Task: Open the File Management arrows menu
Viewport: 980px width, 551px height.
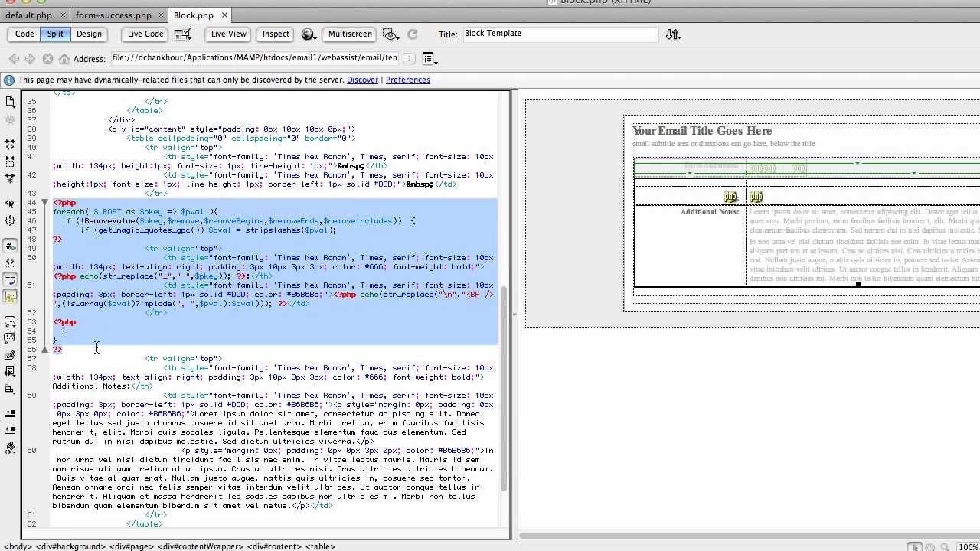Action: click(673, 34)
